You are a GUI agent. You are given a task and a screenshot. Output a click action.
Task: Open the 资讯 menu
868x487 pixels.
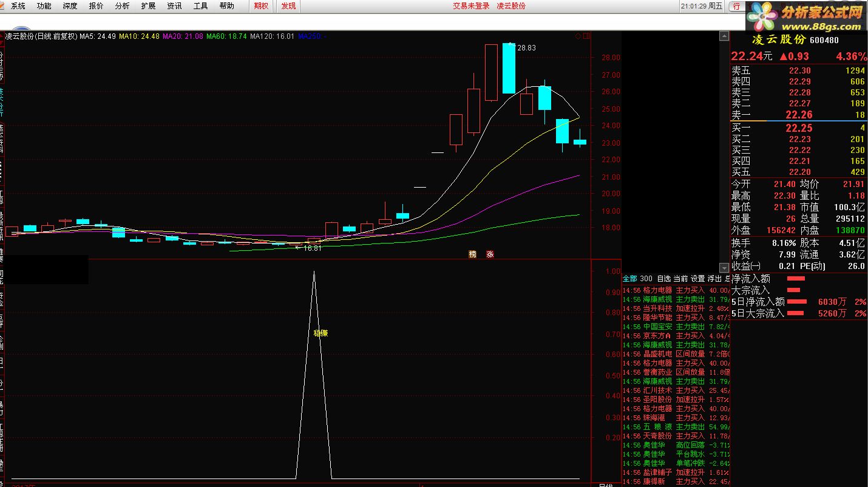click(174, 6)
